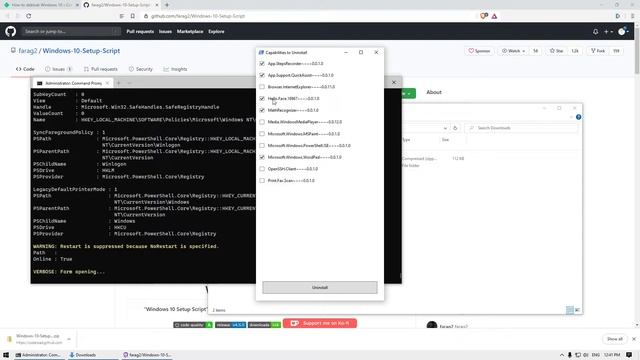This screenshot has width=640, height=360.
Task: Click the Uninstall button in the dialog
Action: click(x=320, y=287)
